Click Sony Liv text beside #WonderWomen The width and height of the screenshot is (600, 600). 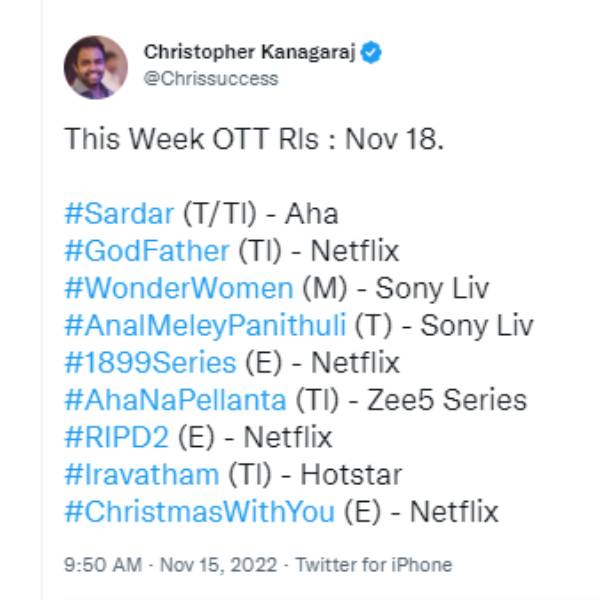[433, 288]
